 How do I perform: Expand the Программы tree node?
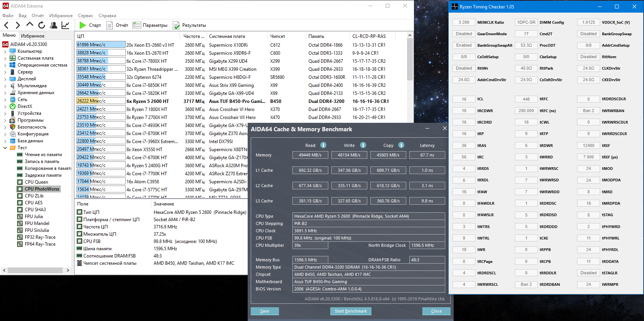click(x=5, y=120)
